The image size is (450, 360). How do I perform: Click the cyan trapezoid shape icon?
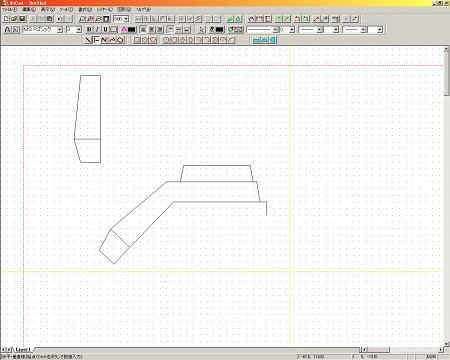(x=264, y=40)
